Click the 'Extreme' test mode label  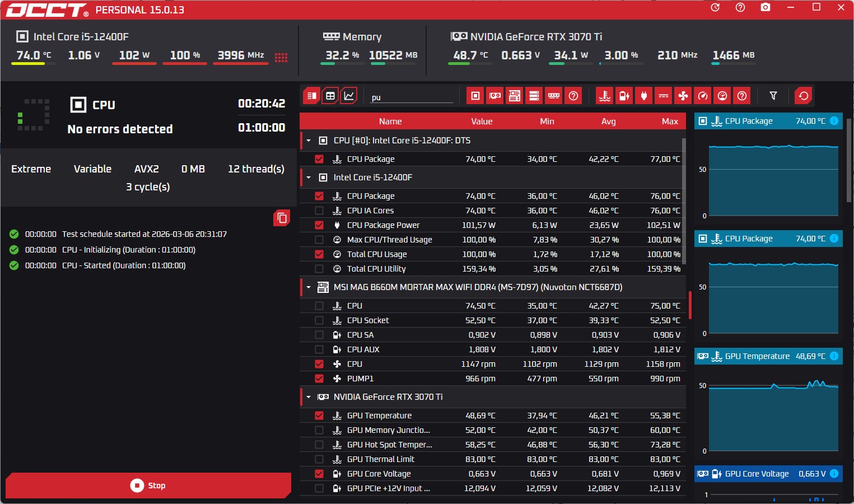pyautogui.click(x=31, y=169)
